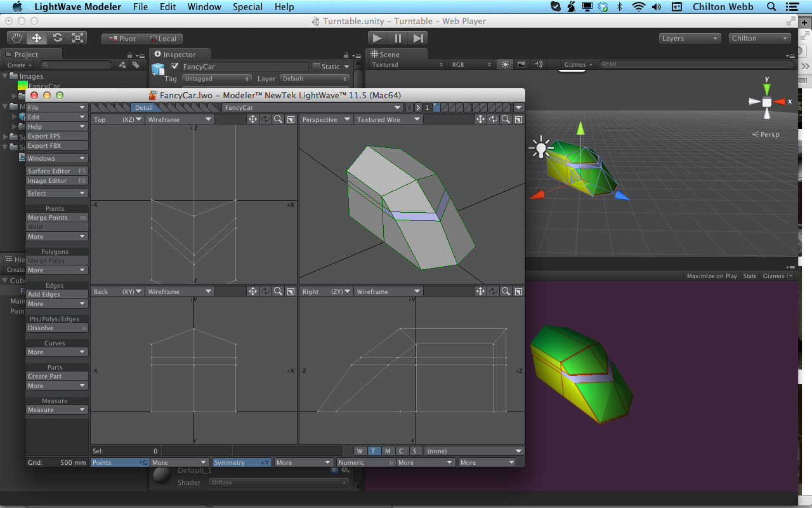Select T texture map mode
The width and height of the screenshot is (812, 508).
pyautogui.click(x=374, y=451)
